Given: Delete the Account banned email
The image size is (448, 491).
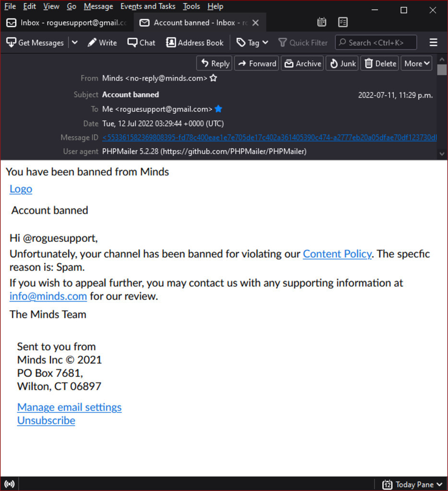Looking at the screenshot, I should 380,63.
